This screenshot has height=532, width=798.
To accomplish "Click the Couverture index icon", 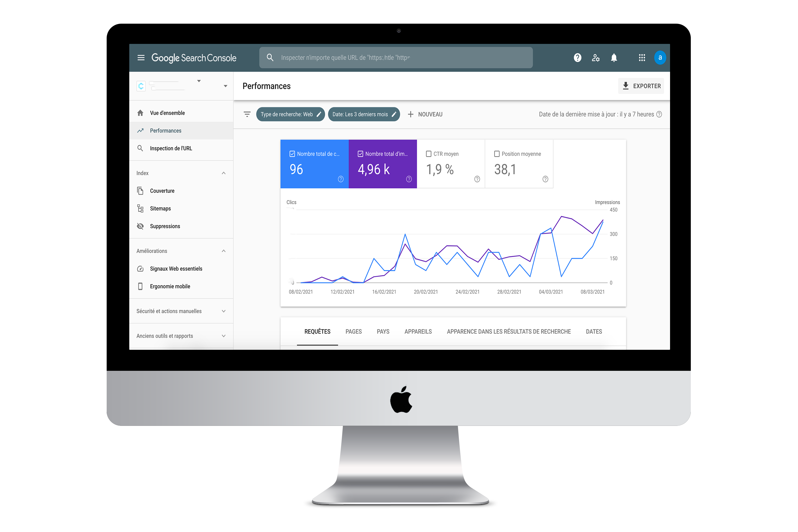I will 140,191.
